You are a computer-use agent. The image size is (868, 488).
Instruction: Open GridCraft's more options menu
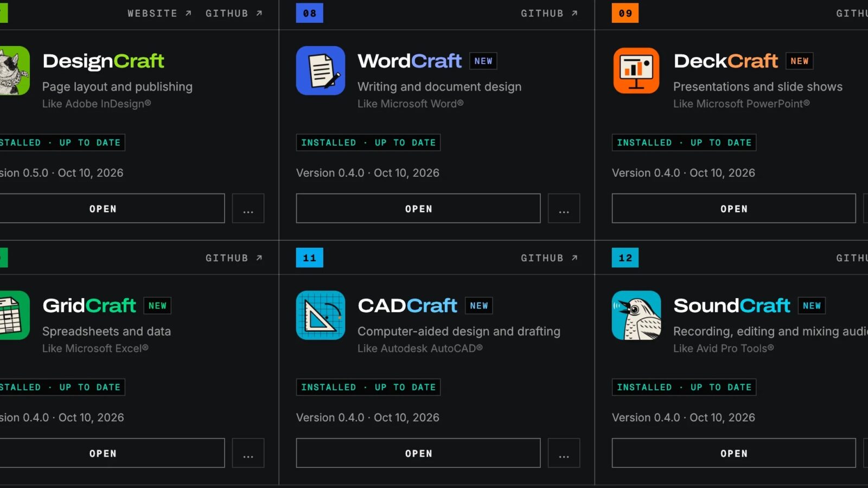pos(248,453)
